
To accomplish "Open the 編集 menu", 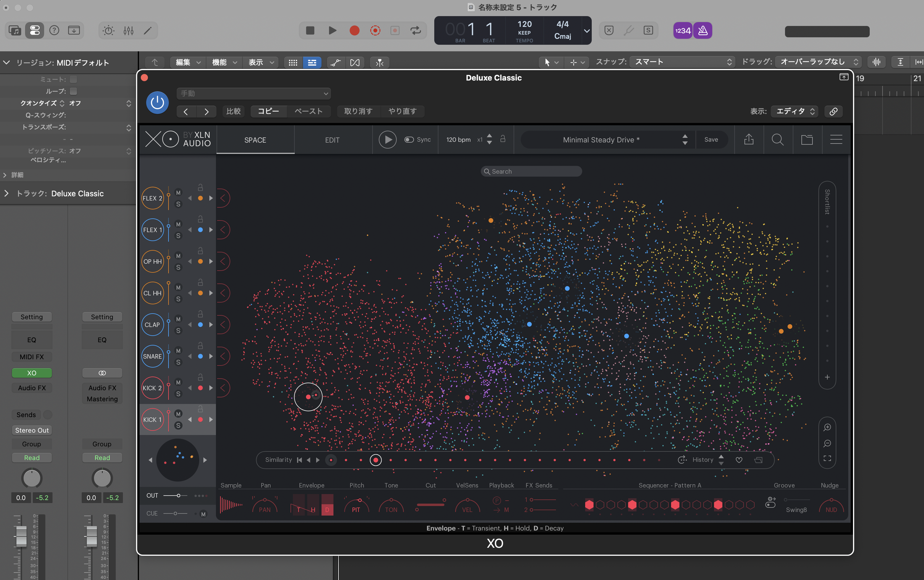I will coord(188,63).
